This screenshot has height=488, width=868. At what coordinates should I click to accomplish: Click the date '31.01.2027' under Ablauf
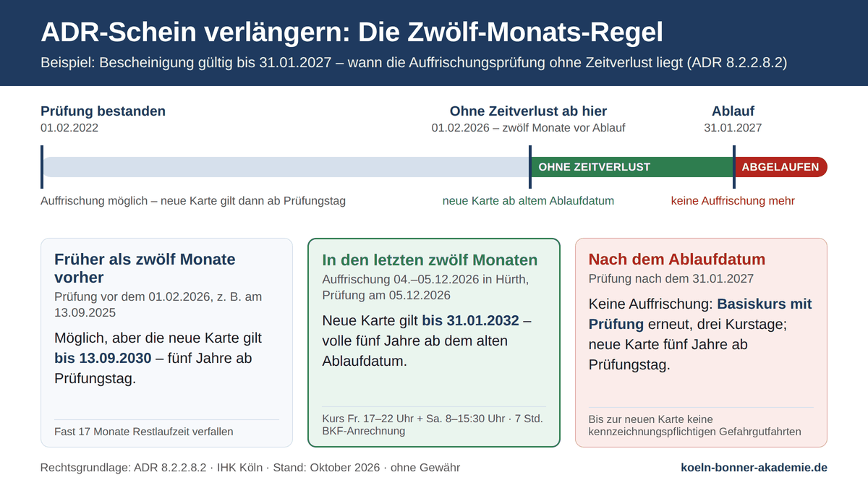point(733,127)
